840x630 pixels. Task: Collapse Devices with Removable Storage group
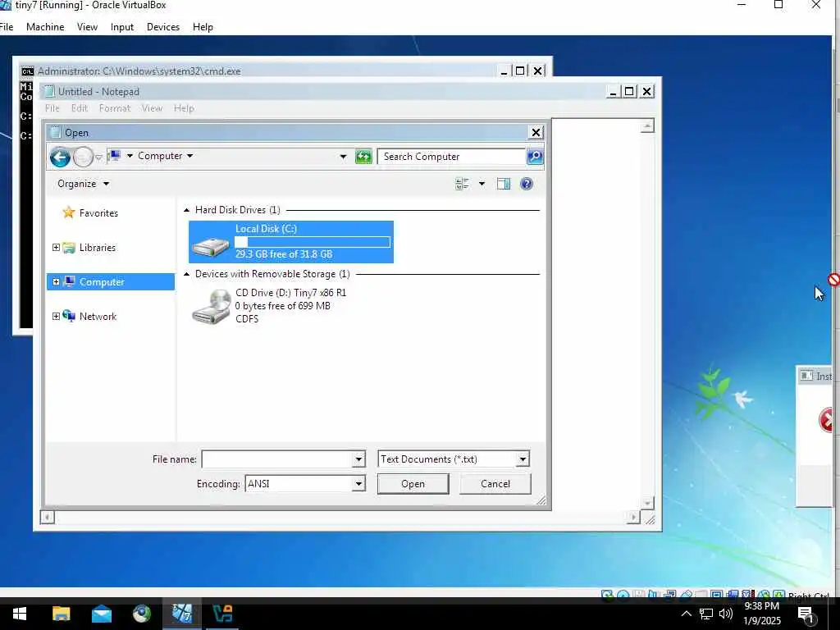click(x=186, y=274)
